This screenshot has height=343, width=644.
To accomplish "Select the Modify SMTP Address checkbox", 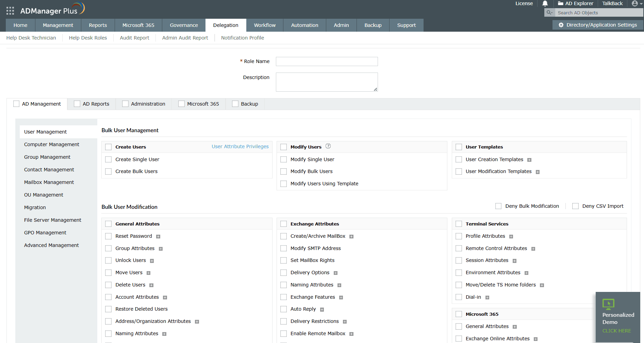I will 283,248.
